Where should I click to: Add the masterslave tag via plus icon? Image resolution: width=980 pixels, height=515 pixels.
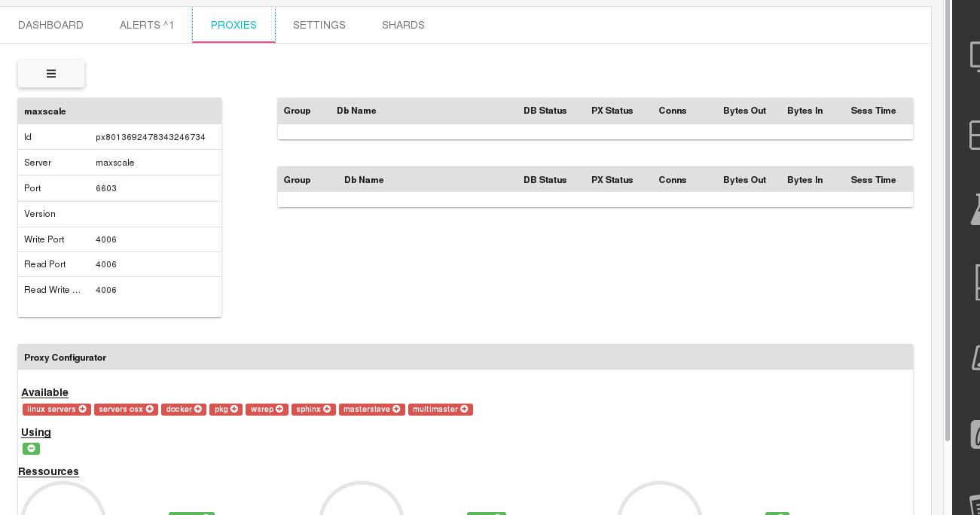(396, 410)
